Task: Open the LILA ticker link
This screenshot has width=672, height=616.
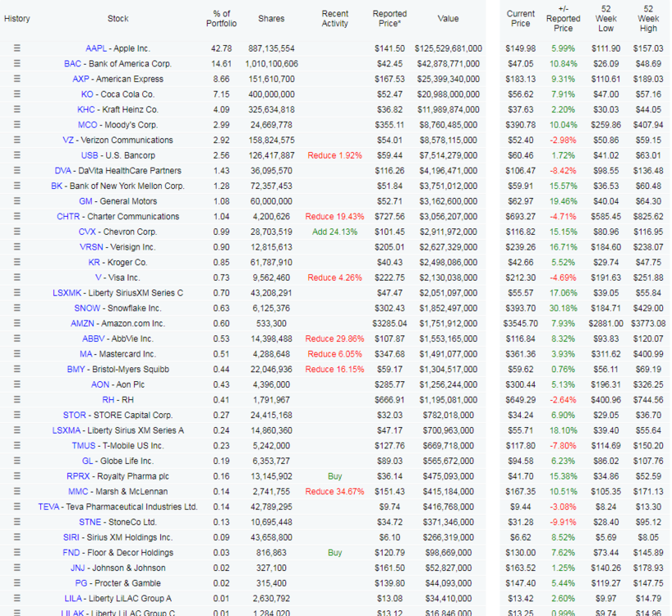Action: pyautogui.click(x=73, y=599)
